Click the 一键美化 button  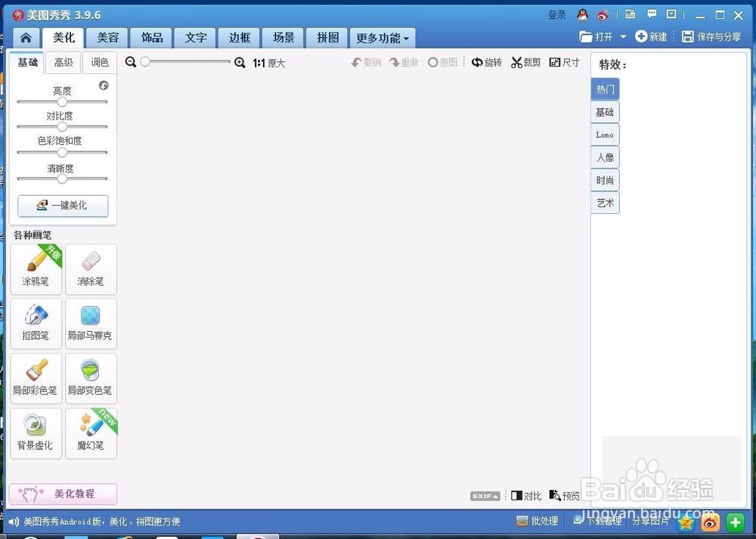63,206
